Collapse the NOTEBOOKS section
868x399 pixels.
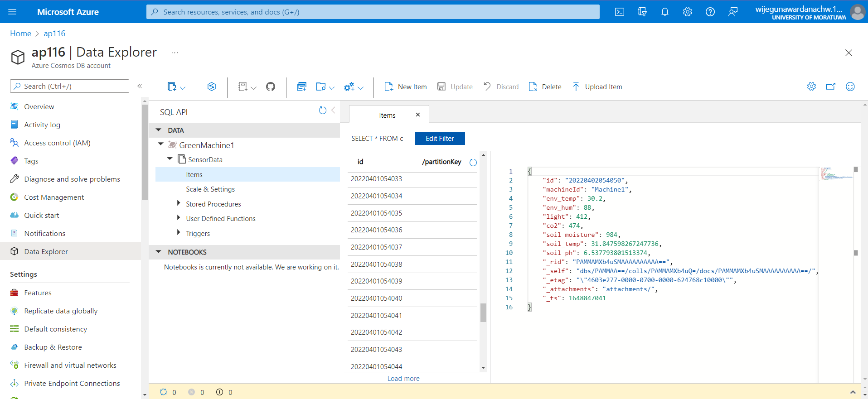[x=159, y=252]
